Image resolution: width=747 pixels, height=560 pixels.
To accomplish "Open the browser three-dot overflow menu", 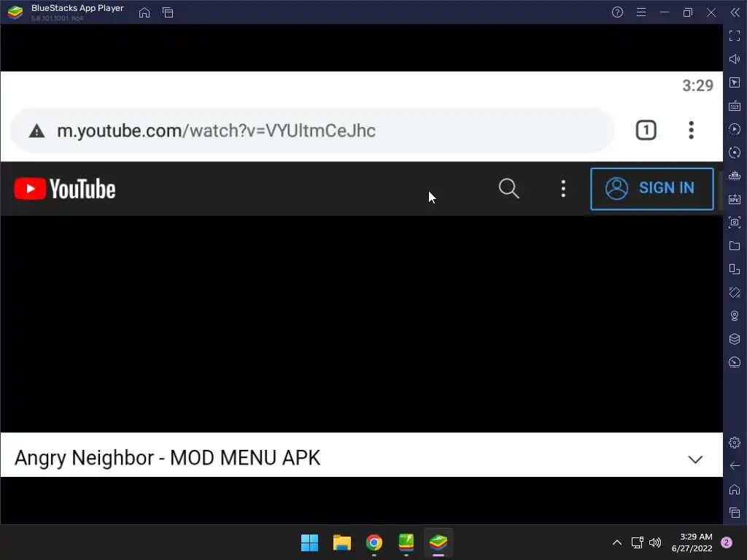I will [692, 131].
